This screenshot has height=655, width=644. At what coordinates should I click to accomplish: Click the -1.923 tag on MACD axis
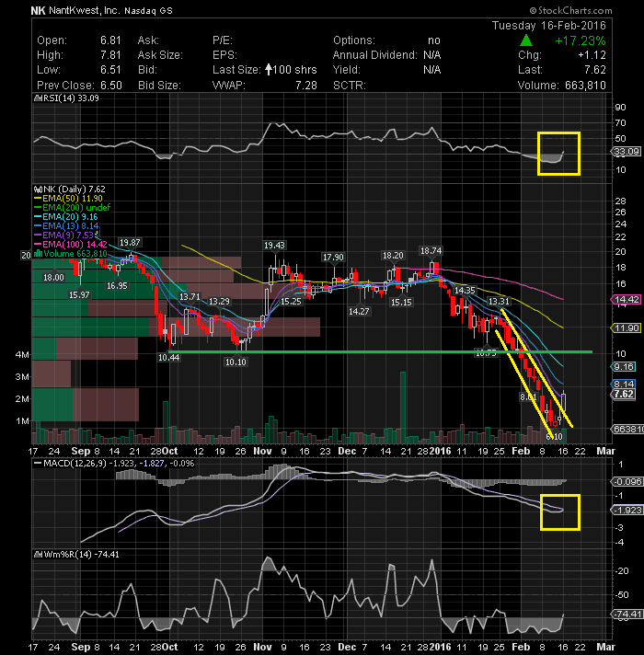point(627,510)
